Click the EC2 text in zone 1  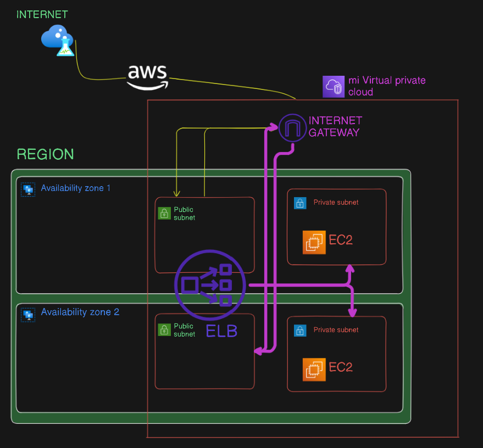click(340, 240)
